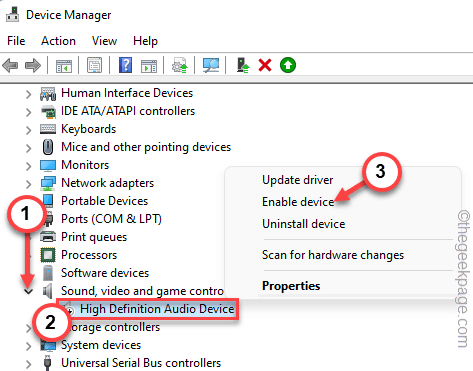
Task: Click the Forward arrow toolbar icon
Action: 33,65
